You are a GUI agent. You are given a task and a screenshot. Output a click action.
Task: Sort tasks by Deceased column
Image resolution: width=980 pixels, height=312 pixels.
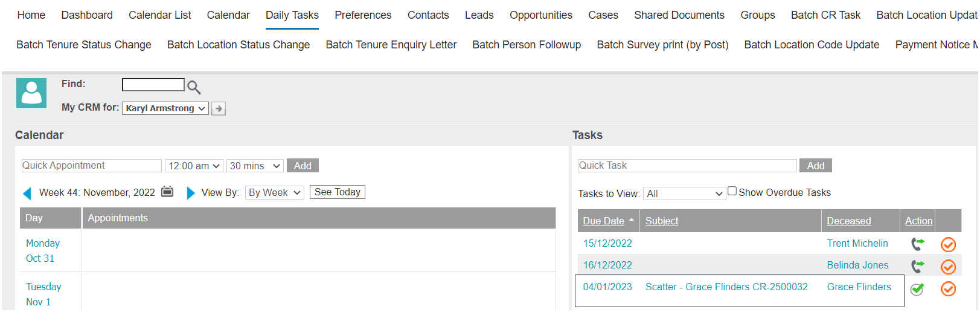tap(849, 221)
